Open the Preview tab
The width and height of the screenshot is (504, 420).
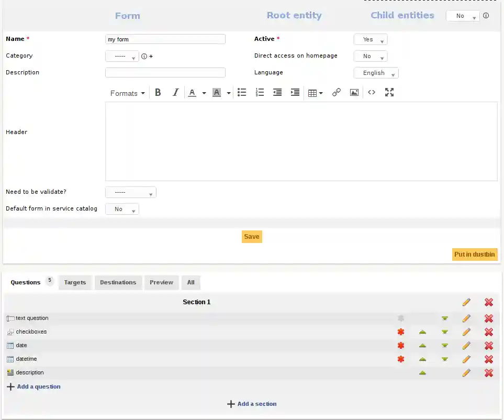(161, 283)
